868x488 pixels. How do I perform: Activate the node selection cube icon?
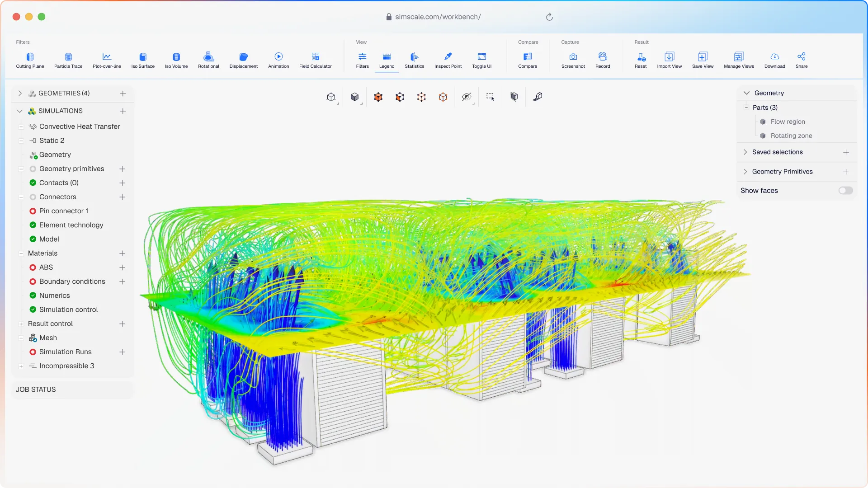point(421,97)
